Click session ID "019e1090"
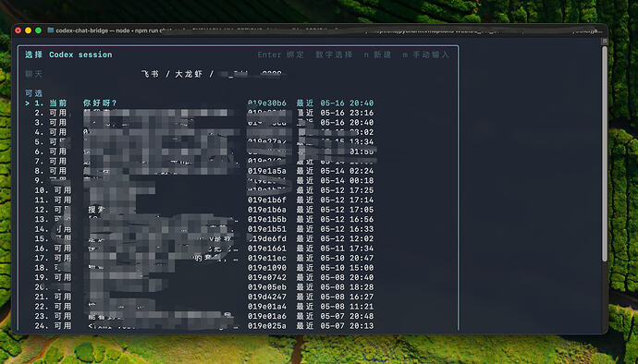Viewport: 638px width, 364px height. click(267, 268)
